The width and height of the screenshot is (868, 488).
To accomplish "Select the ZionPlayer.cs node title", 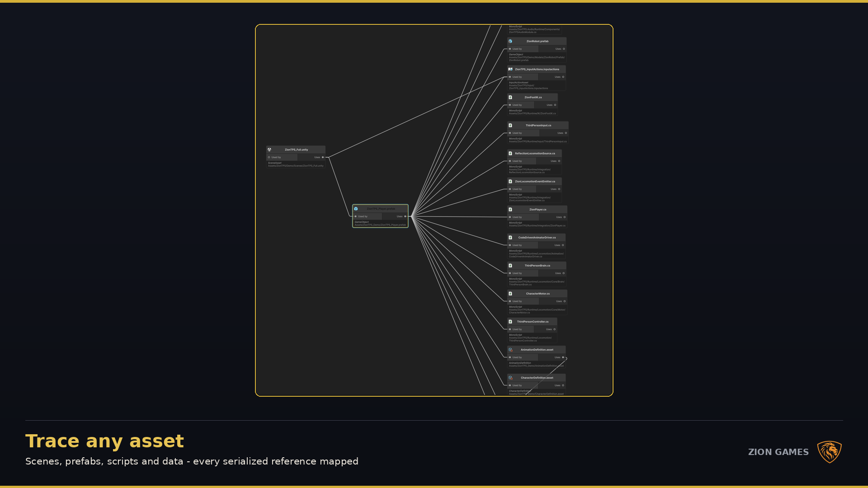I will coord(538,209).
